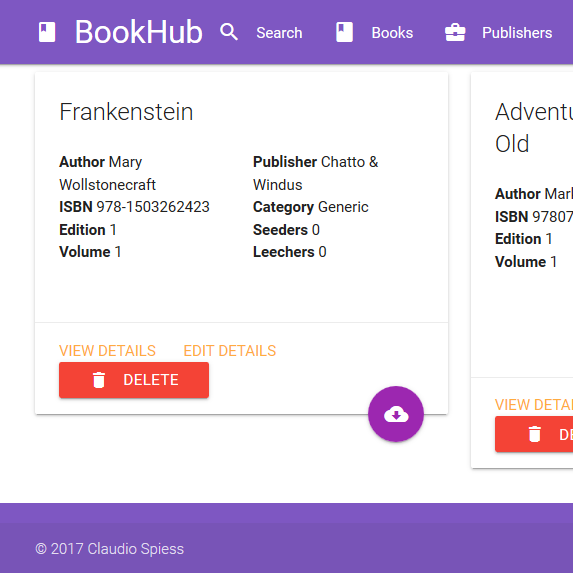Go to the Books nav item
Viewport: 573px width, 573px height.
[392, 33]
